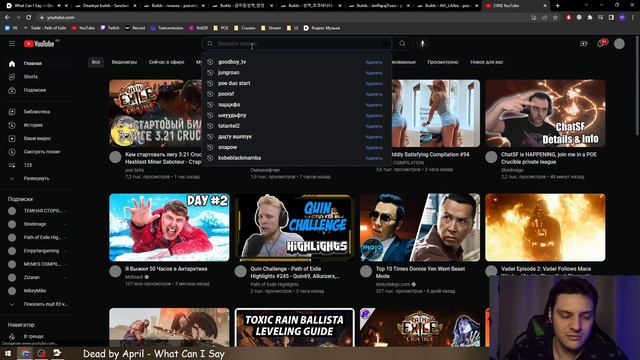Open Toxic Rain Ballista Leveling Guide thumbnail

(x=294, y=327)
